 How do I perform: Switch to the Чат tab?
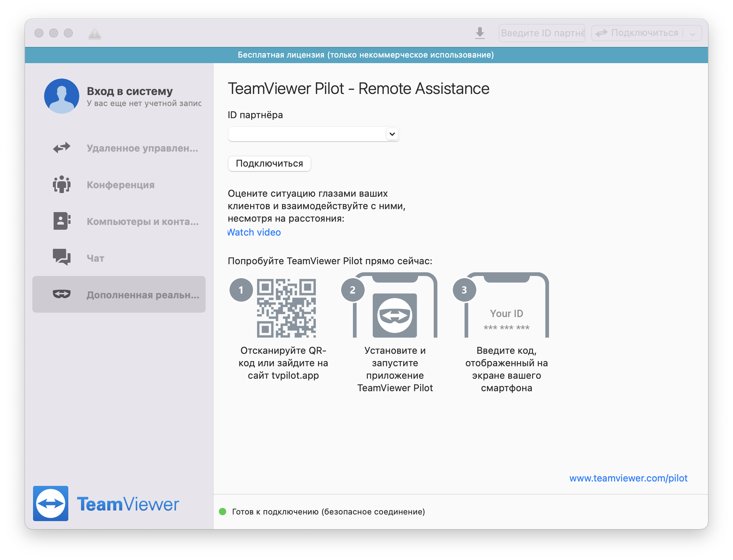coord(119,258)
